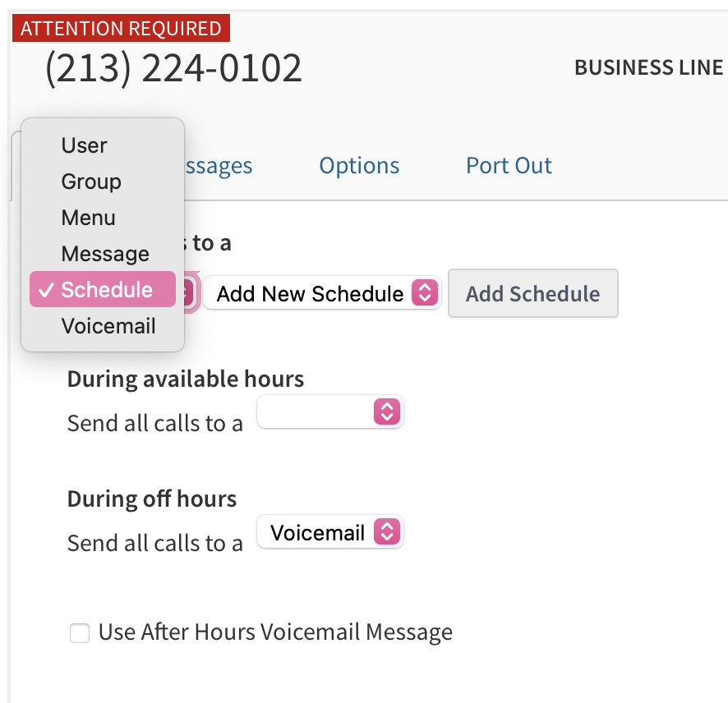The image size is (728, 703).
Task: Switch to the Options tab
Action: pyautogui.click(x=359, y=166)
